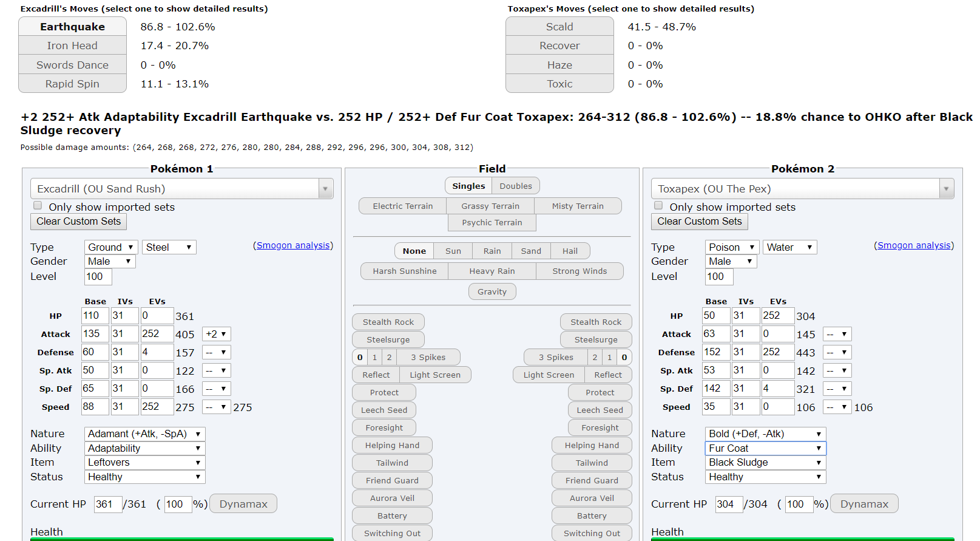
Task: Click Clear Custom Sets for Pokémon 1
Action: [x=78, y=221]
